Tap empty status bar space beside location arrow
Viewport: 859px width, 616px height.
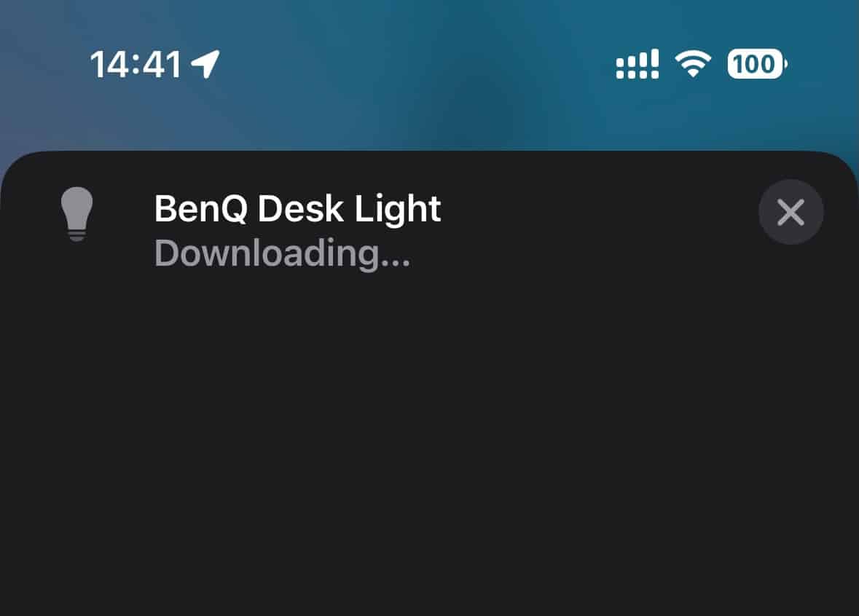pyautogui.click(x=416, y=64)
